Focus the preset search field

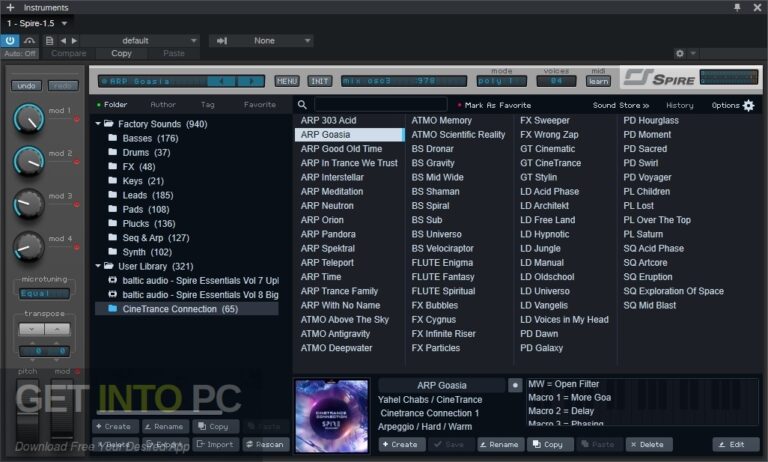tap(381, 105)
